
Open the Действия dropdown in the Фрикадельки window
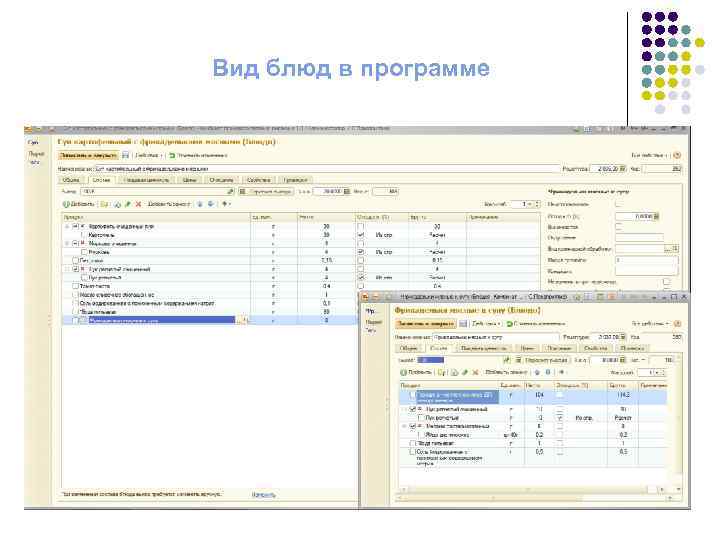coord(487,324)
